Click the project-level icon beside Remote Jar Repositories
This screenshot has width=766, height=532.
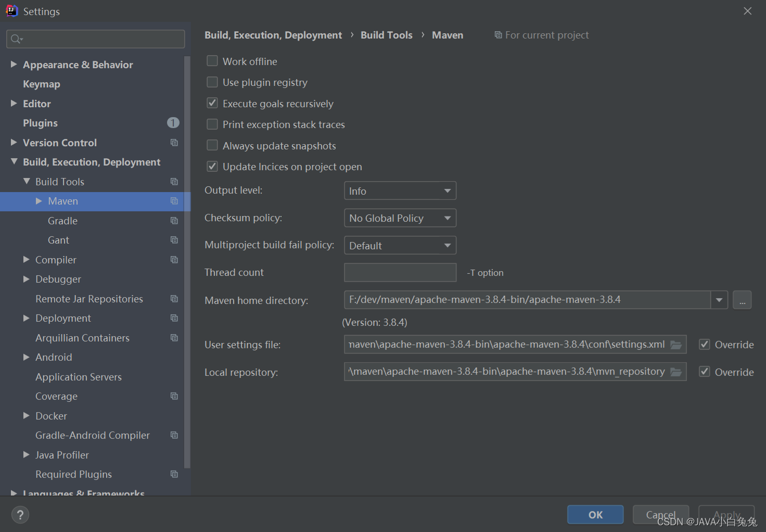coord(174,299)
